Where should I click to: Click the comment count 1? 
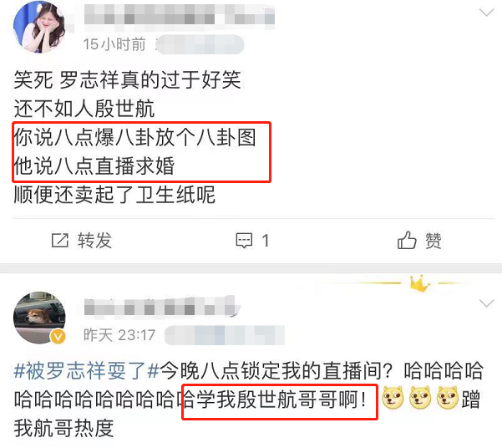coord(265,241)
